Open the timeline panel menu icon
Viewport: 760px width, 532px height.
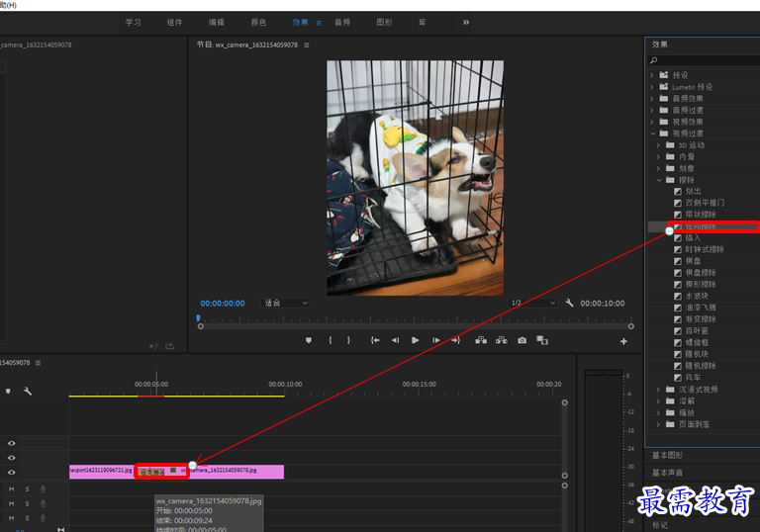(x=39, y=363)
